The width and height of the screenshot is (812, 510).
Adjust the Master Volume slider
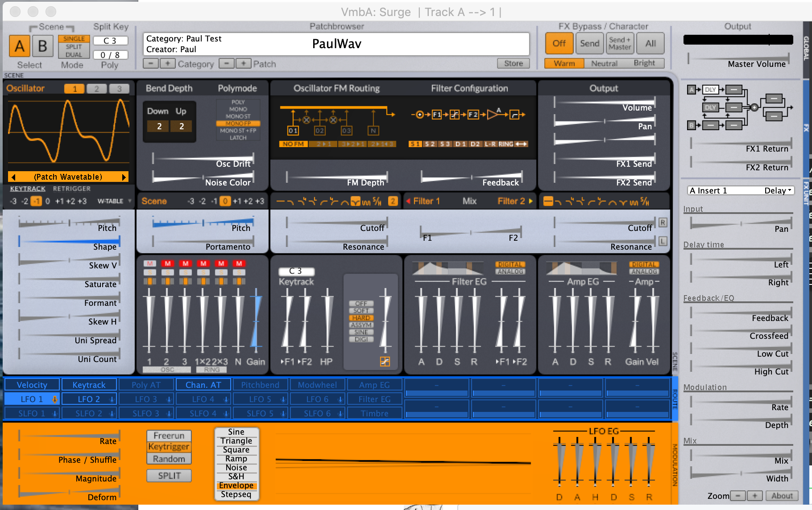pyautogui.click(x=738, y=58)
